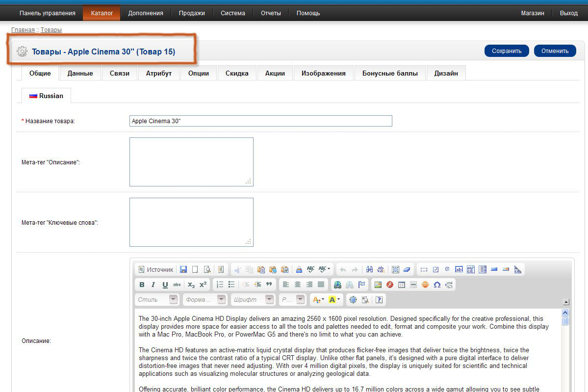Click the Bold formatting icon

[142, 285]
